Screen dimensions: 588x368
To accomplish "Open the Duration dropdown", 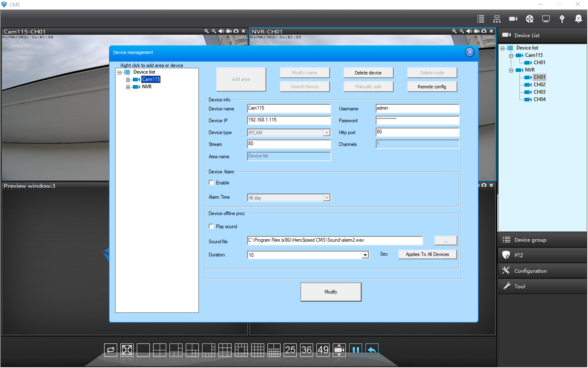I will pos(365,255).
